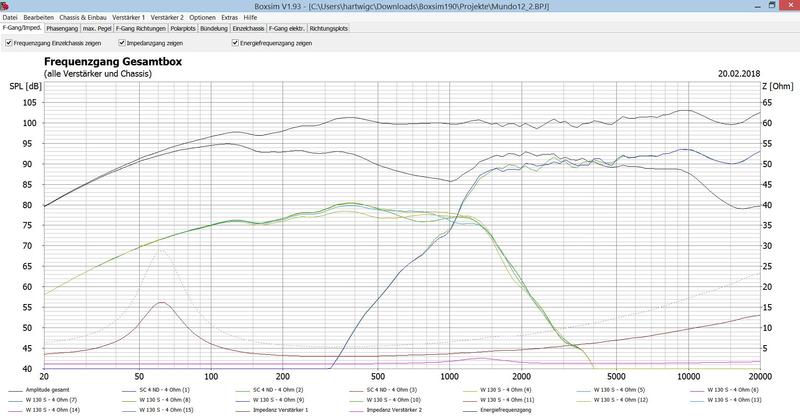This screenshot has width=800, height=418.
Task: Click the 20000 Hz frequency axis label
Action: coord(760,377)
